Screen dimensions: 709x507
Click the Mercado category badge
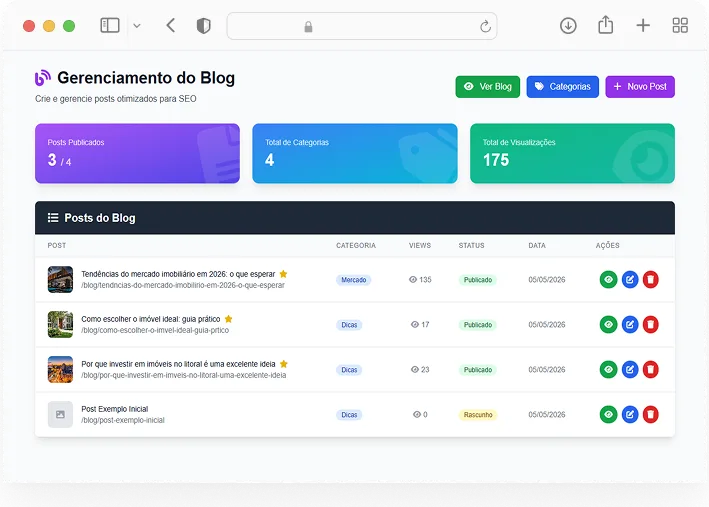point(354,280)
